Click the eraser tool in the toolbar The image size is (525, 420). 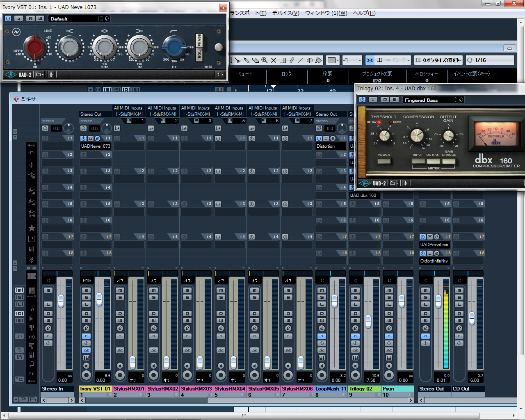(x=256, y=60)
